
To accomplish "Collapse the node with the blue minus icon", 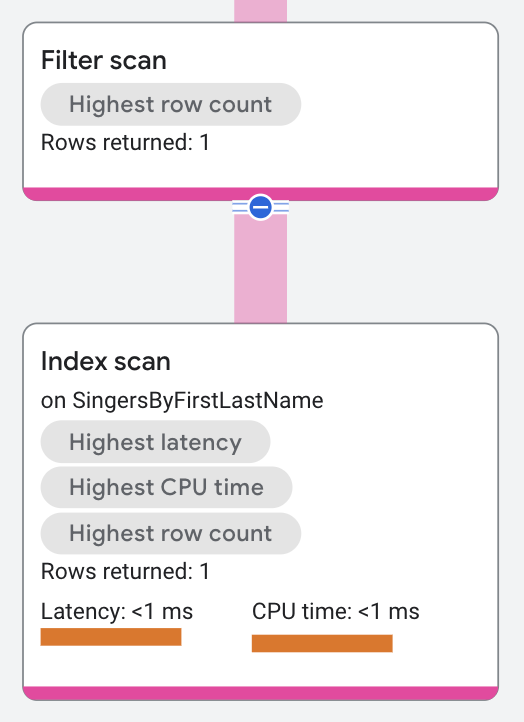I will coord(261,207).
